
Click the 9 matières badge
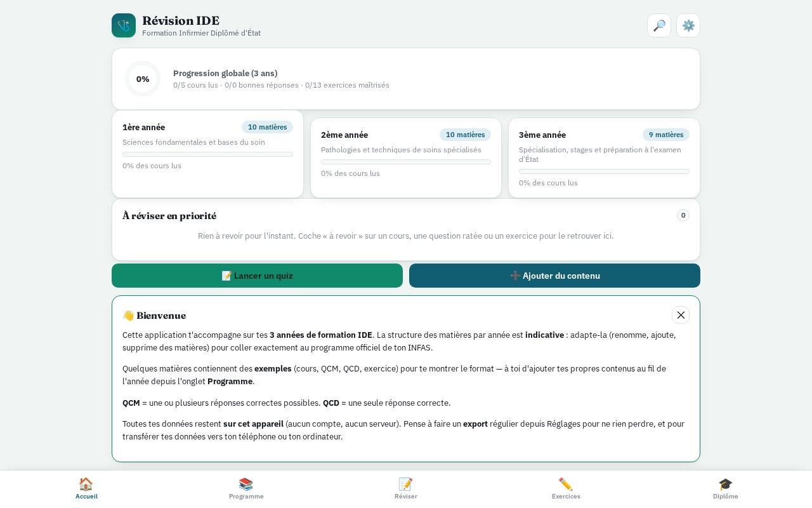coord(666,135)
